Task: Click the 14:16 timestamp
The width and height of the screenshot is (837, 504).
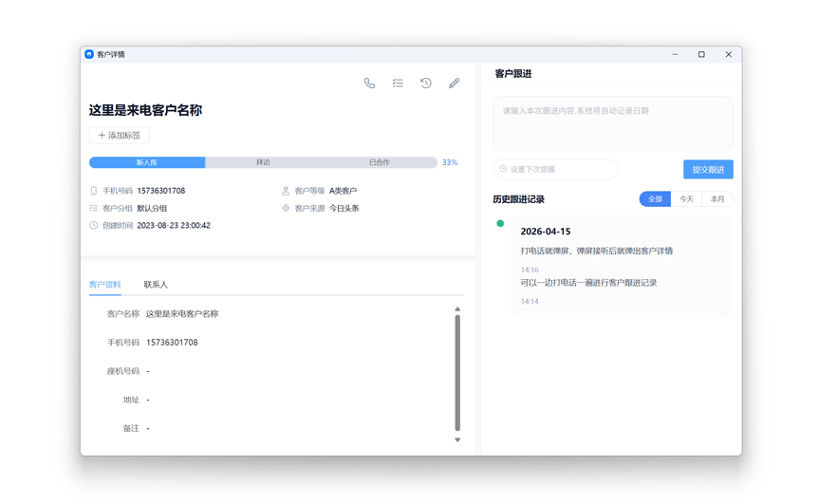Action: tap(530, 270)
